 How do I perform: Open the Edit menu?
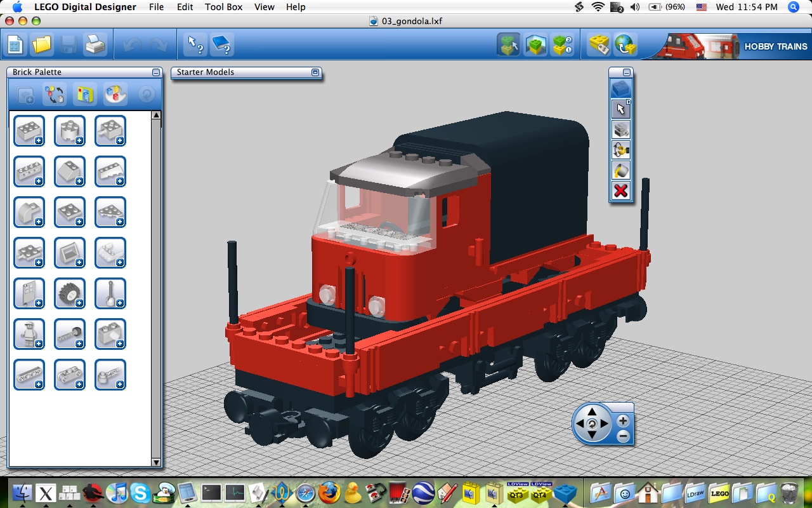[185, 7]
